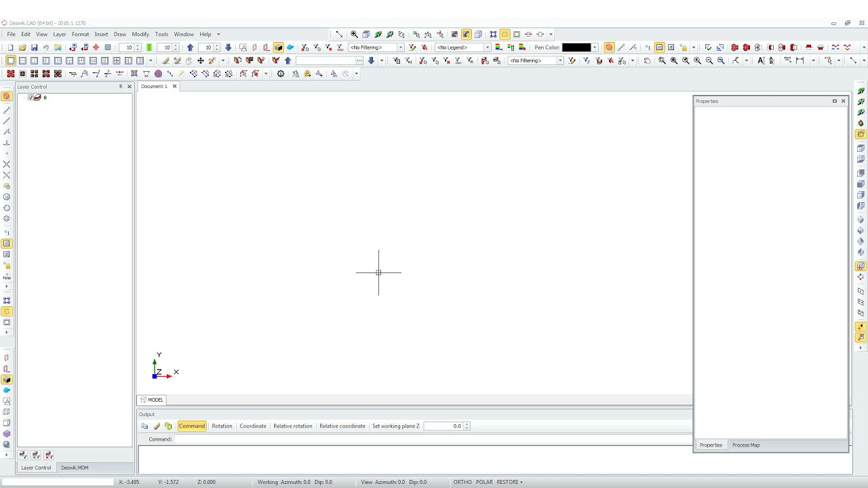Viewport: 868px width, 488px height.
Task: Toggle POLAR mode in status bar
Action: click(484, 482)
